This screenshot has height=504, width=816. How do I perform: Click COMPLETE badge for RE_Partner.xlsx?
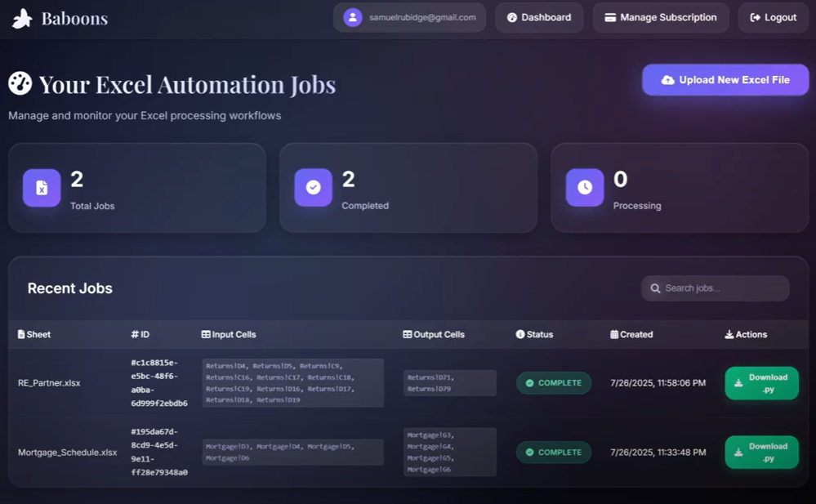tap(554, 382)
